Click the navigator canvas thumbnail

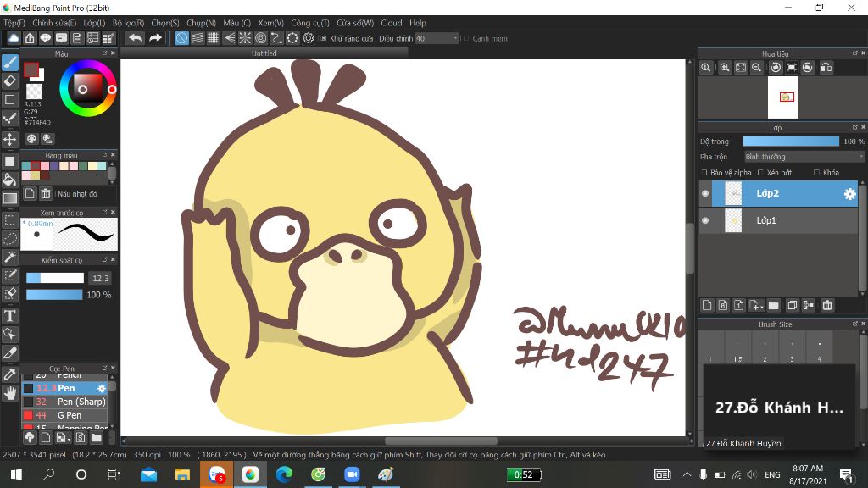coord(782,97)
